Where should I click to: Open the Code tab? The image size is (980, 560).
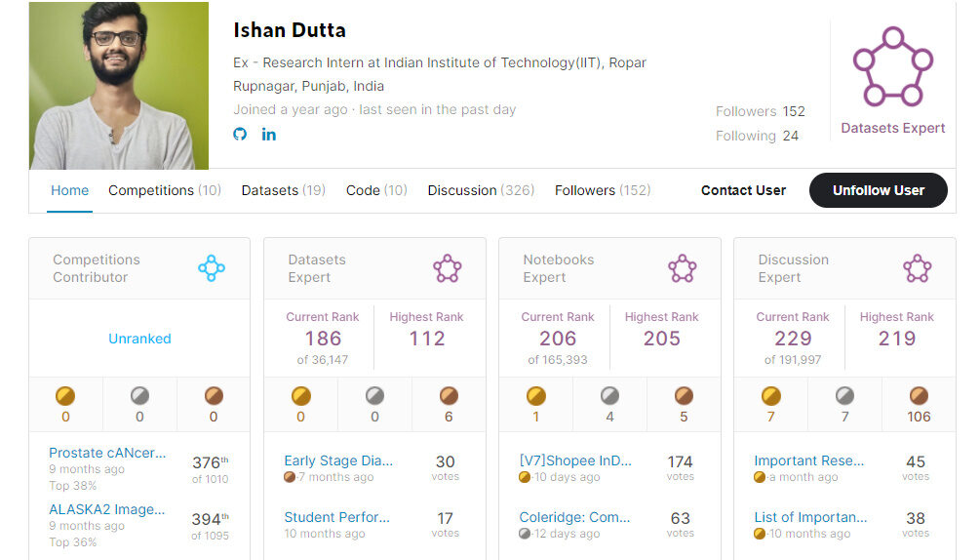click(376, 190)
